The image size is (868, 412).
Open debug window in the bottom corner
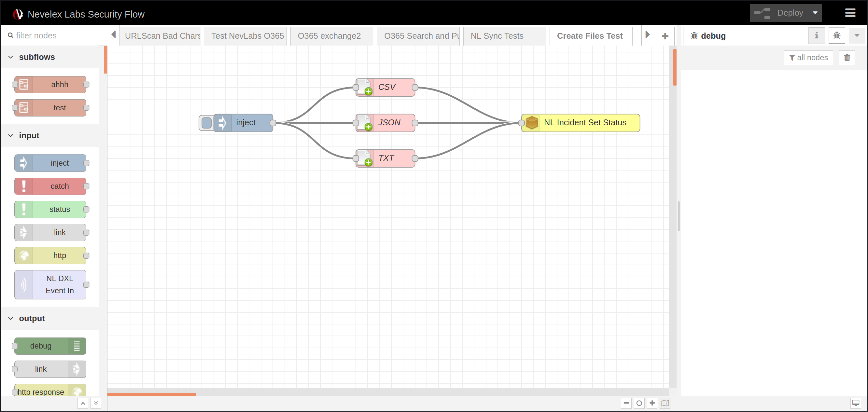pyautogui.click(x=856, y=403)
